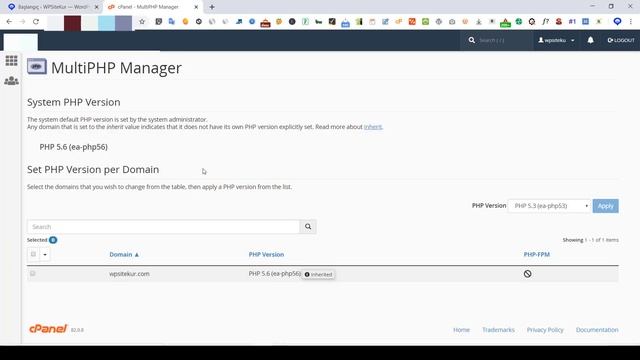Screen dimensions: 640x360
Task: Open the Privacy Policy footer link
Action: (545, 330)
